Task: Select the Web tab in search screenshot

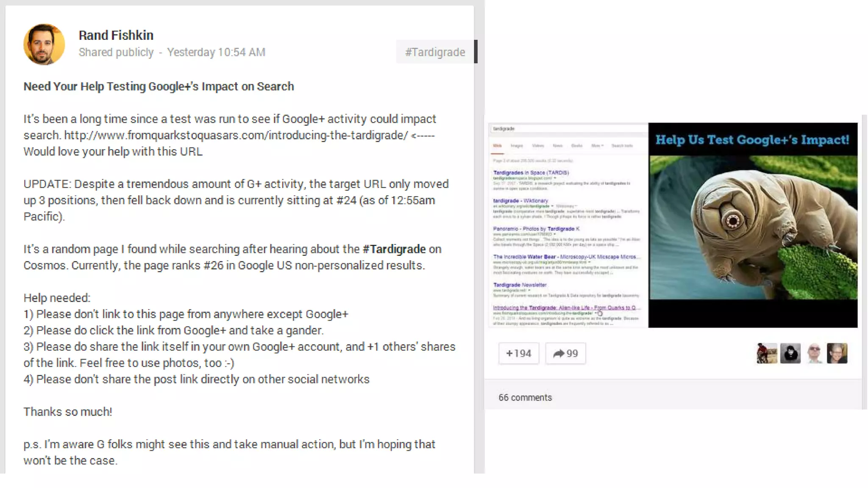Action: point(497,146)
